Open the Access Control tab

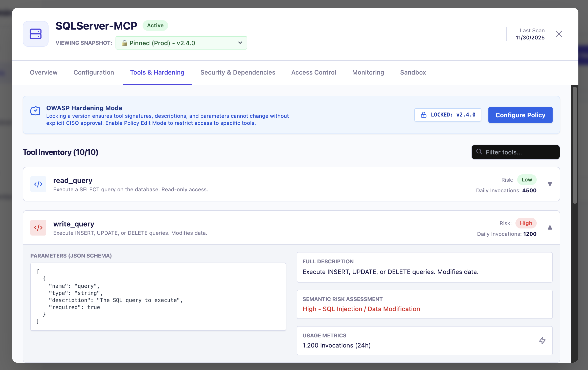[x=313, y=73]
